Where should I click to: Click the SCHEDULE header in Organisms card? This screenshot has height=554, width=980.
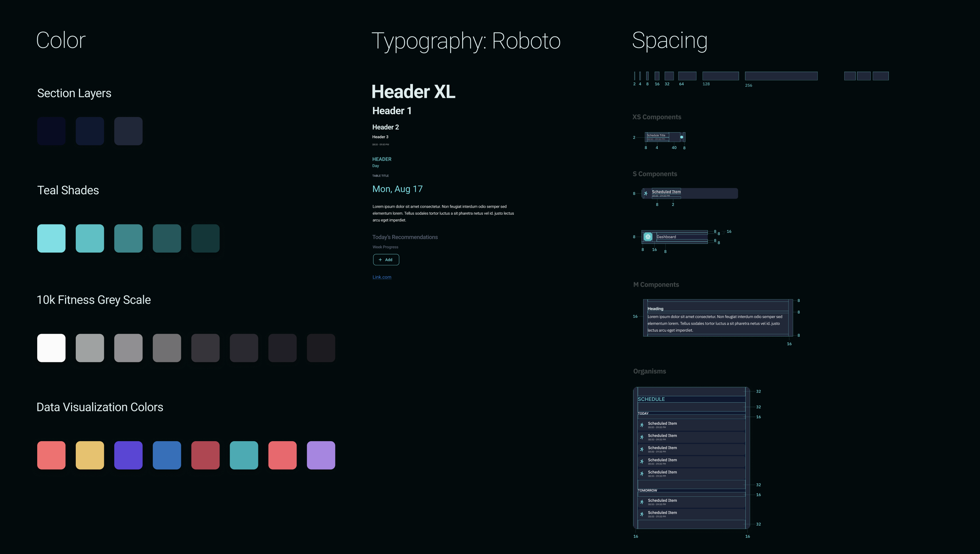(651, 399)
